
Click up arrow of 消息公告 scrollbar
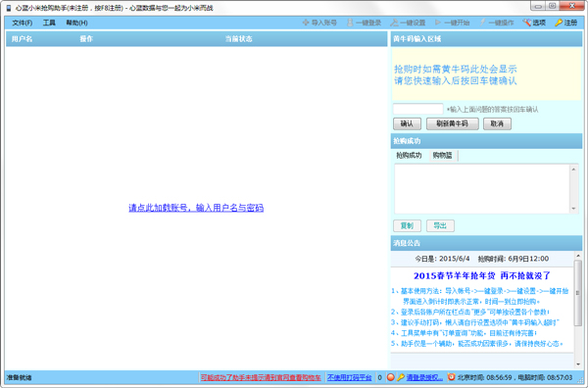pyautogui.click(x=578, y=256)
